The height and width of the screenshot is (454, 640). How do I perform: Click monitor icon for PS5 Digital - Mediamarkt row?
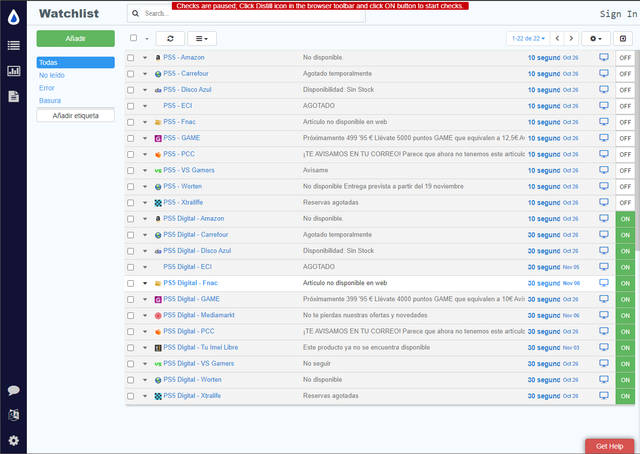point(604,315)
